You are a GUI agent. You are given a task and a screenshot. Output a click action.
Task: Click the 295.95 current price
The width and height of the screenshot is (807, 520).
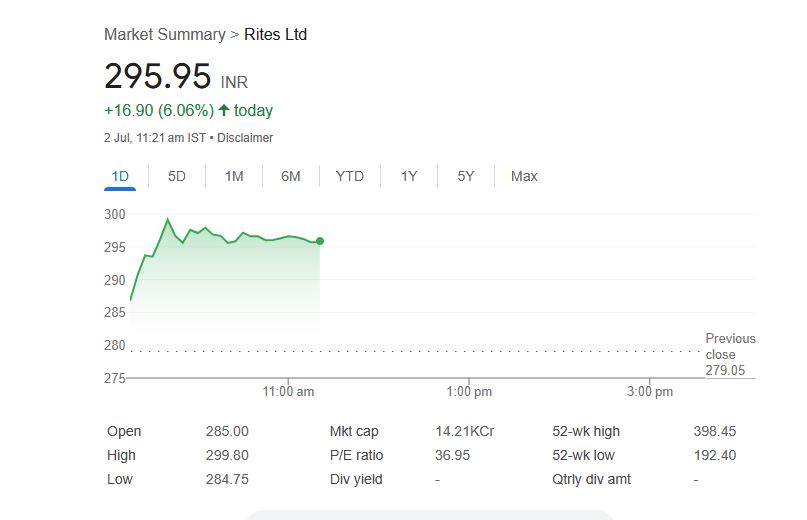point(158,77)
